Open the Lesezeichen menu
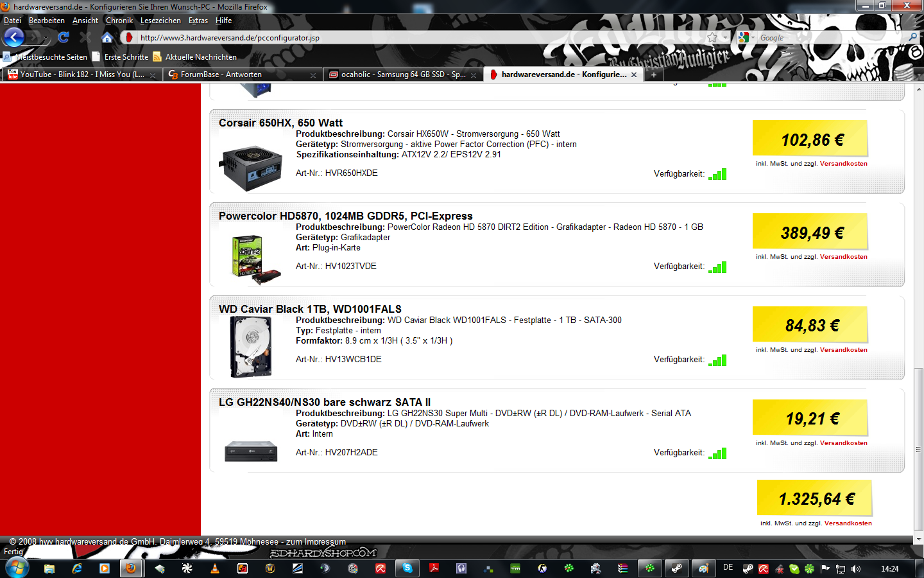This screenshot has width=924, height=578. [160, 21]
